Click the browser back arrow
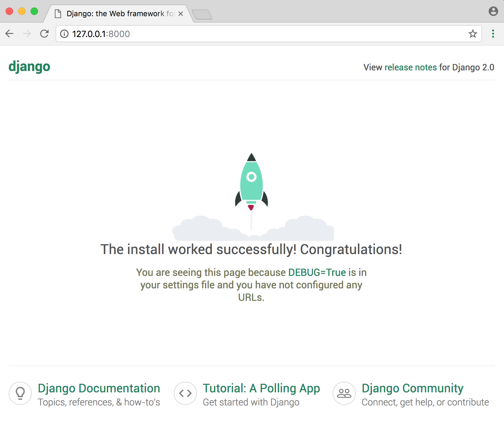 [10, 34]
